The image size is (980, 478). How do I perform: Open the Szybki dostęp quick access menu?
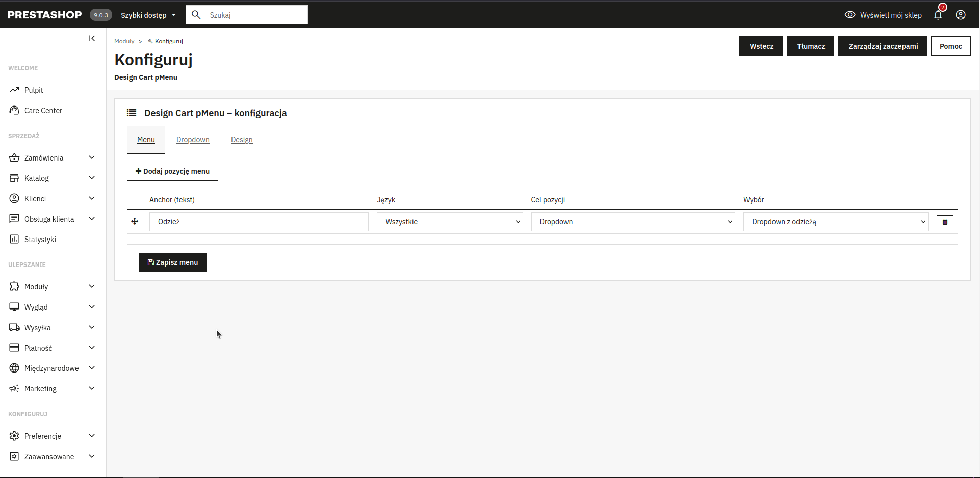click(148, 15)
